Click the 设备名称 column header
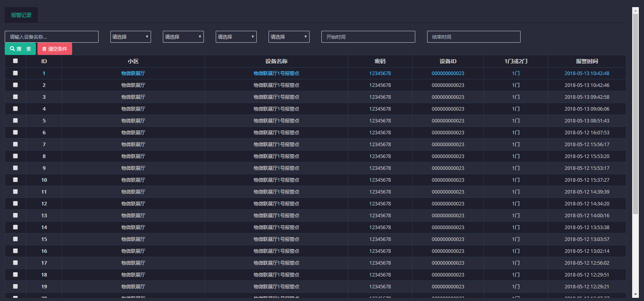 point(276,61)
